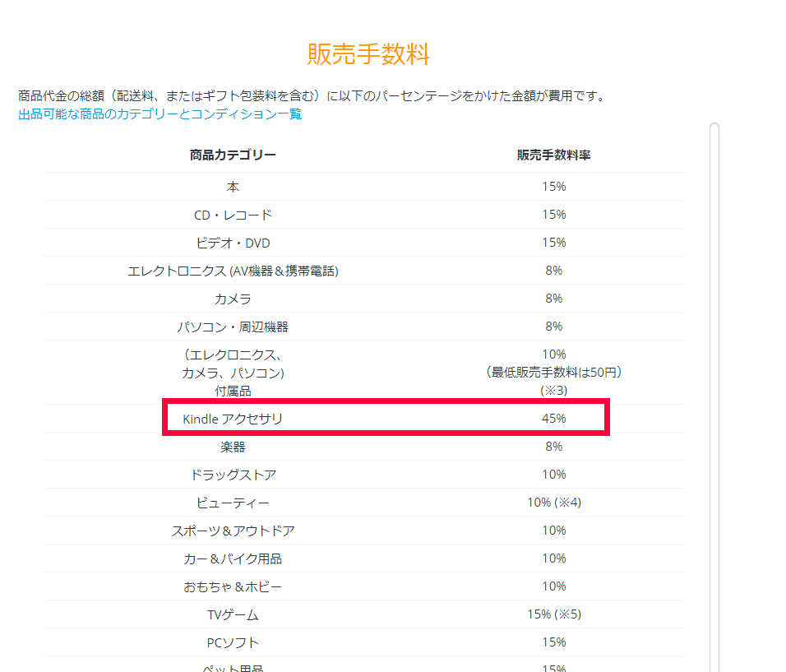The image size is (786, 672).
Task: Click the エレクトロニクス (AV機器＆携帯電話) category
Action: [x=233, y=271]
